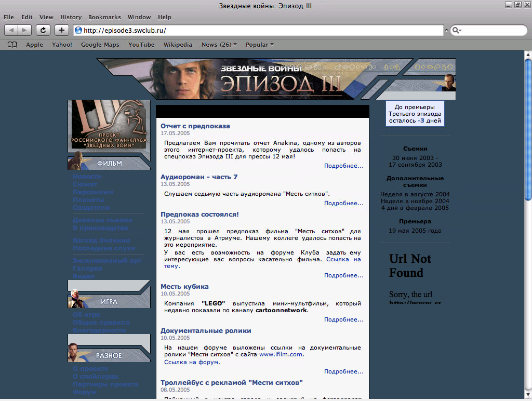
Task: Open the article 'Отчет с предпоказа'
Action: point(195,126)
